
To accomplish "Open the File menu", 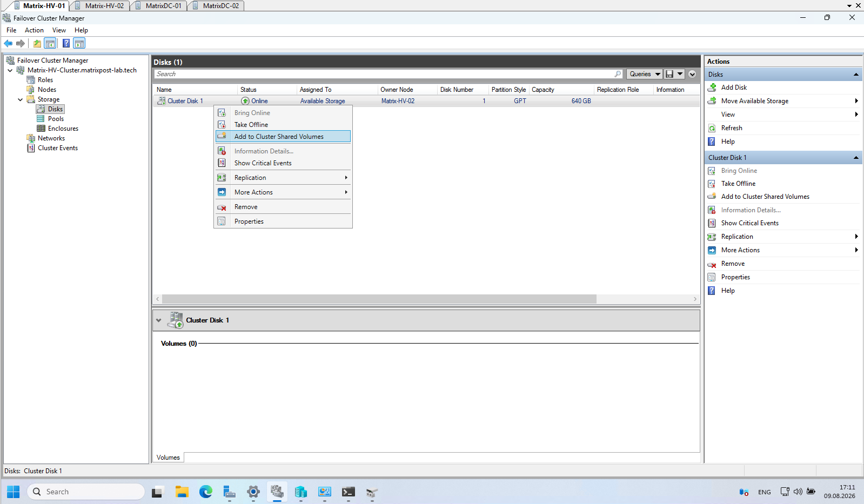I will point(11,30).
